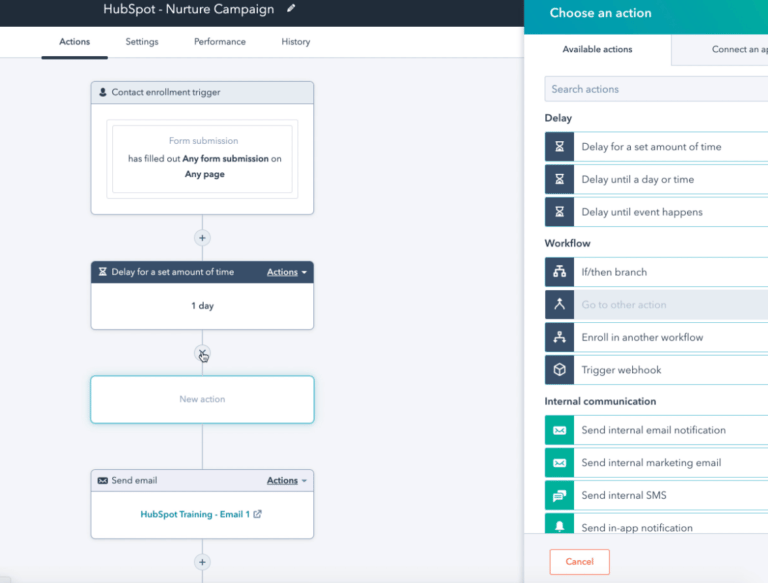Click the Search actions field
This screenshot has width=768, height=583.
tap(656, 89)
